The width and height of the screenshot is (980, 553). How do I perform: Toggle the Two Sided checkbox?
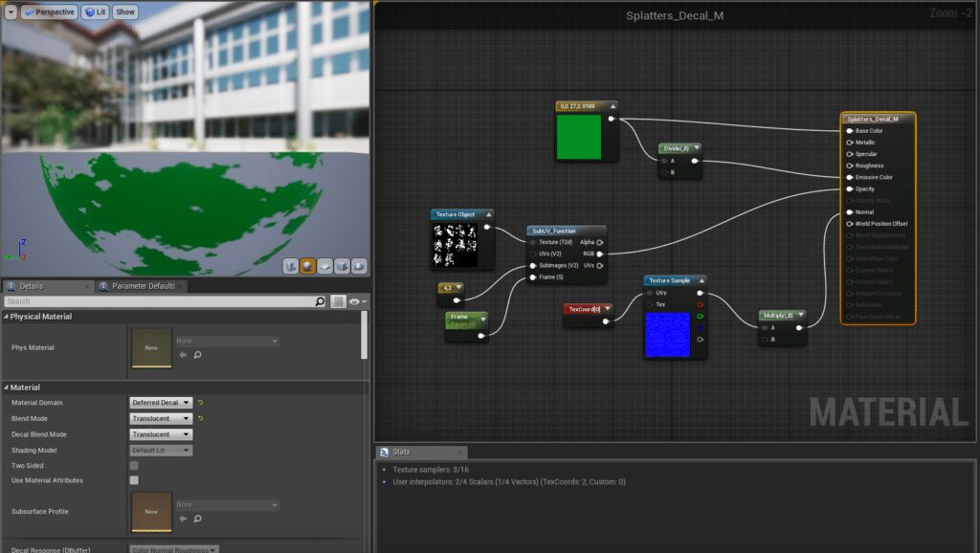click(134, 466)
